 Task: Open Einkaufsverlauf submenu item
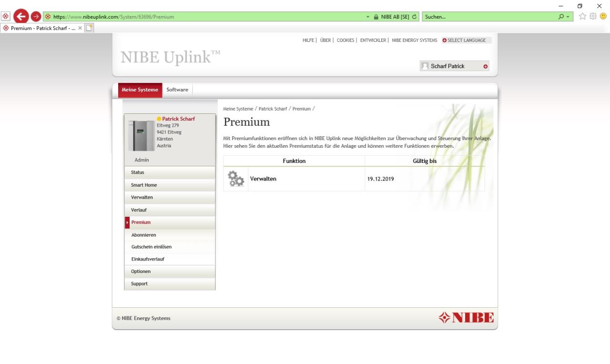[170, 259]
